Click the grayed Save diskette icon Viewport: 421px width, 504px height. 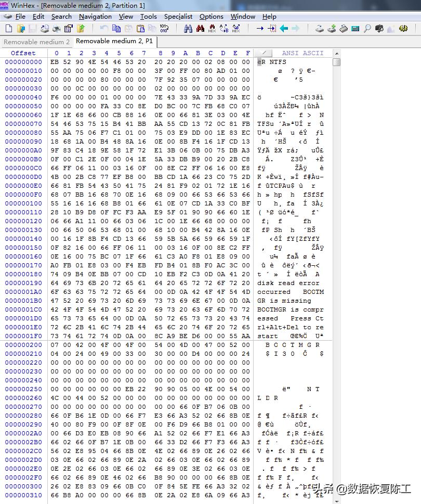(x=32, y=29)
